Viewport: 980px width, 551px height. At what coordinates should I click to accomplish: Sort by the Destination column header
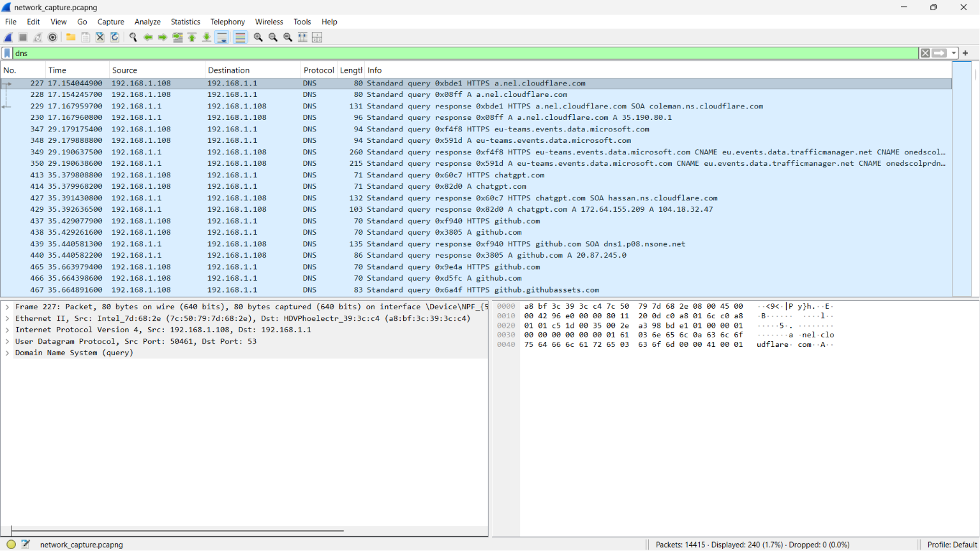pos(253,70)
